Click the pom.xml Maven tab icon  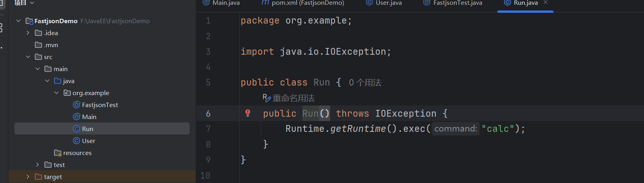[x=265, y=2]
